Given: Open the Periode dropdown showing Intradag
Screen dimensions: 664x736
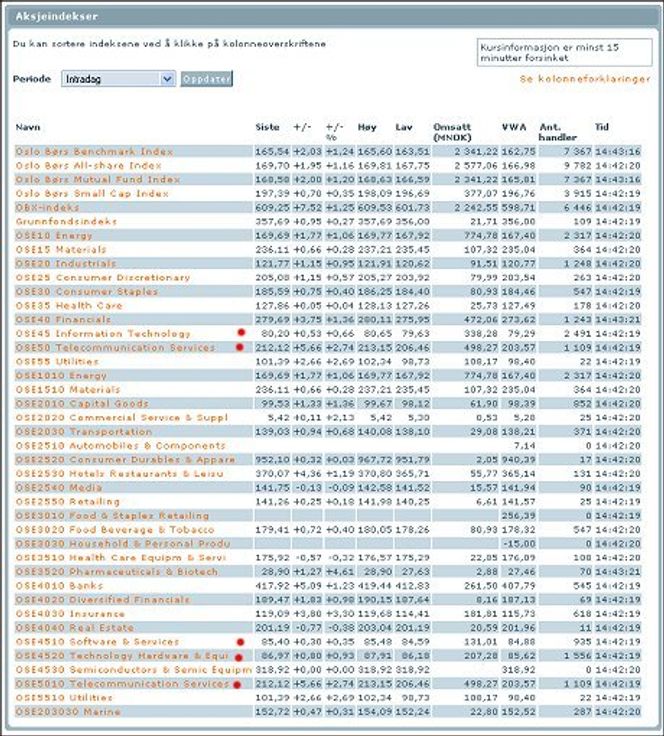Looking at the screenshot, I should [118, 79].
